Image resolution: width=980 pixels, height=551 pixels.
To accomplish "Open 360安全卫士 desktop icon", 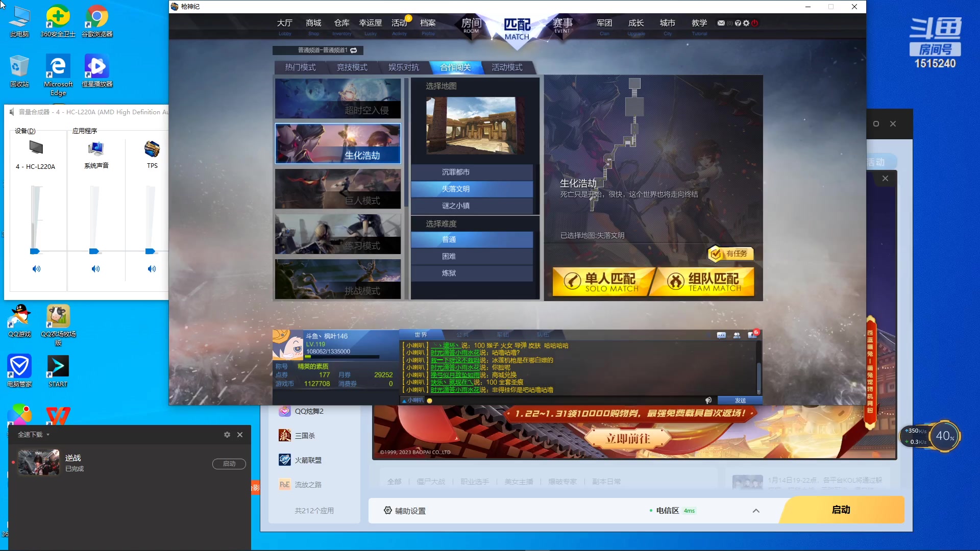I will coord(58,21).
